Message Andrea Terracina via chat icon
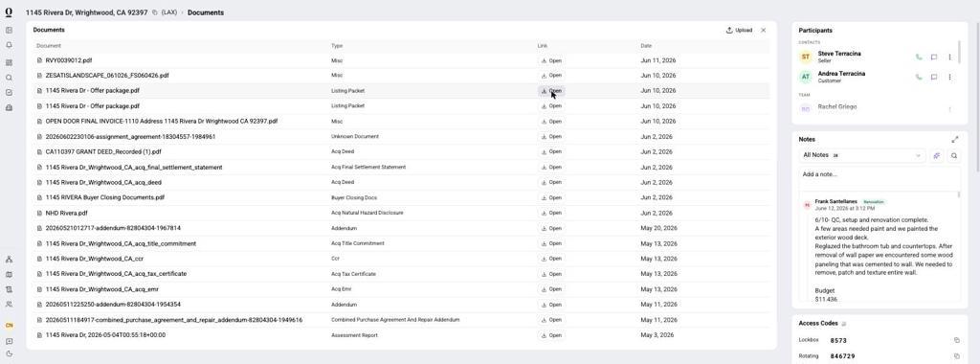The width and height of the screenshot is (980, 364). 934,77
